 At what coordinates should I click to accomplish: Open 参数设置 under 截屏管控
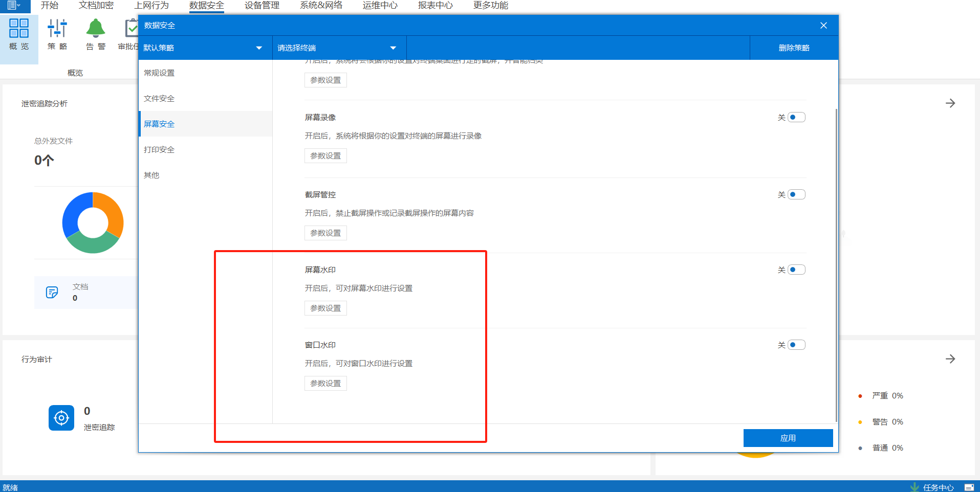click(325, 233)
